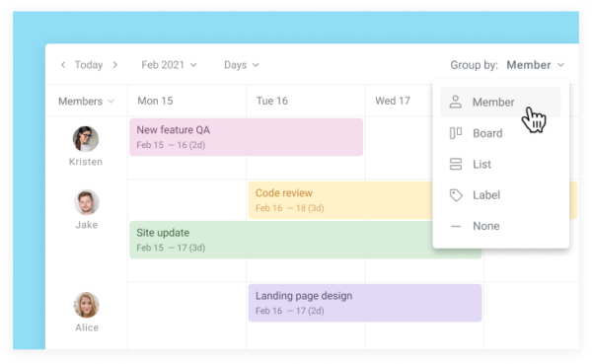Select the Label tag icon
The image size is (592, 364).
pyautogui.click(x=455, y=195)
